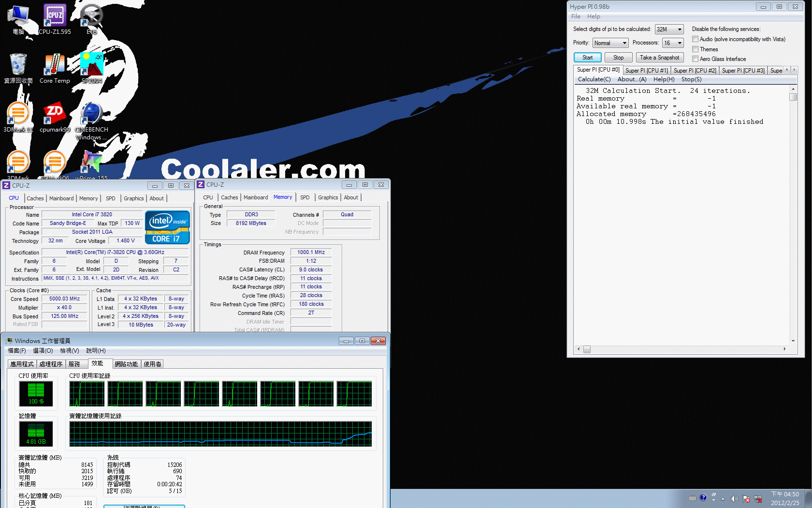
Task: Launch the 3DMark06 desktop shortcut
Action: click(x=55, y=164)
